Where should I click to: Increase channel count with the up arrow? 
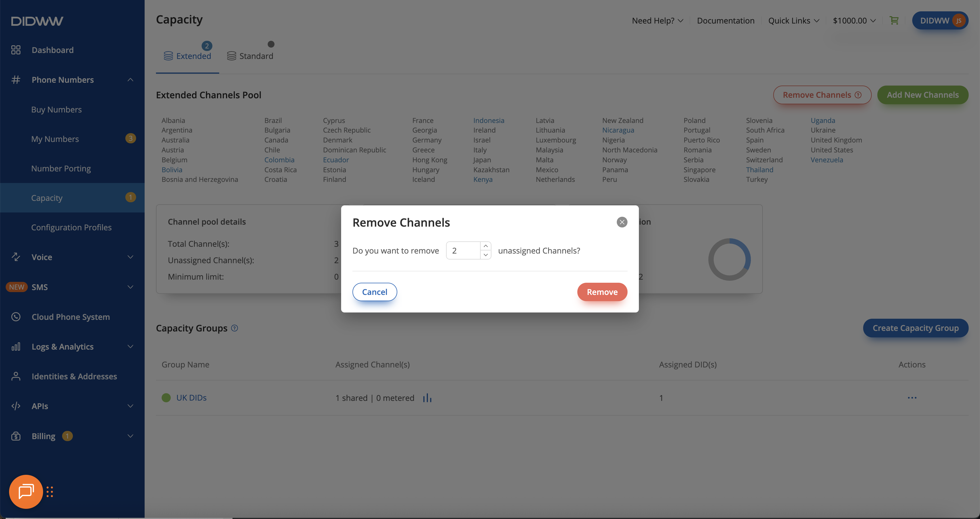[x=485, y=246]
